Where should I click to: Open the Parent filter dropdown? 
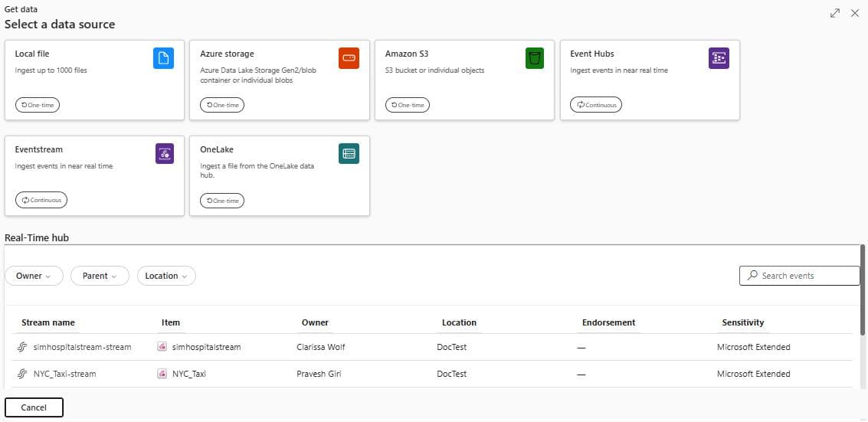[100, 276]
